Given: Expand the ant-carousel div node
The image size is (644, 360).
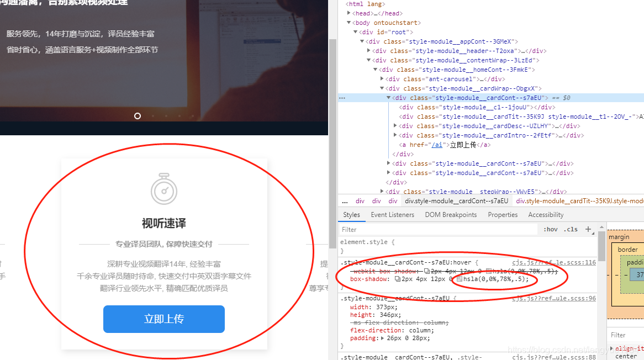Looking at the screenshot, I should [382, 79].
